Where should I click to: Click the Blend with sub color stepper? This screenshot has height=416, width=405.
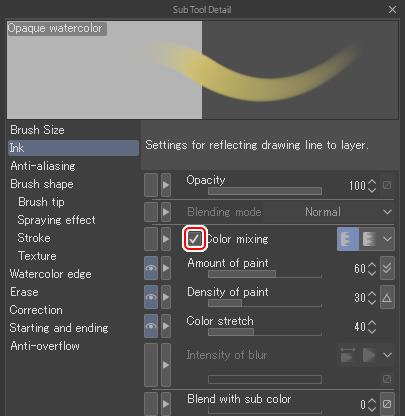point(372,405)
